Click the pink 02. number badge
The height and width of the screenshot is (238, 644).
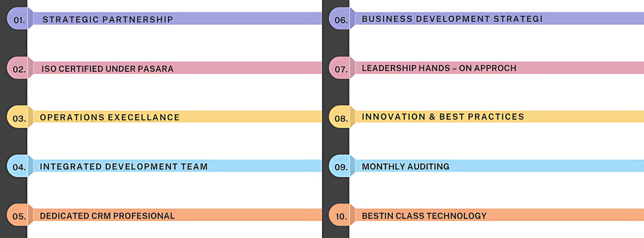coord(19,69)
